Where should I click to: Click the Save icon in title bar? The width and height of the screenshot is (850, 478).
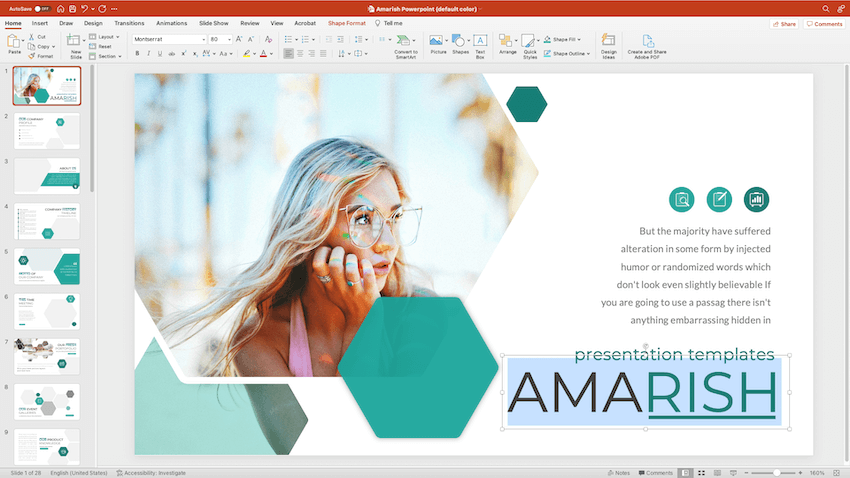tap(72, 9)
